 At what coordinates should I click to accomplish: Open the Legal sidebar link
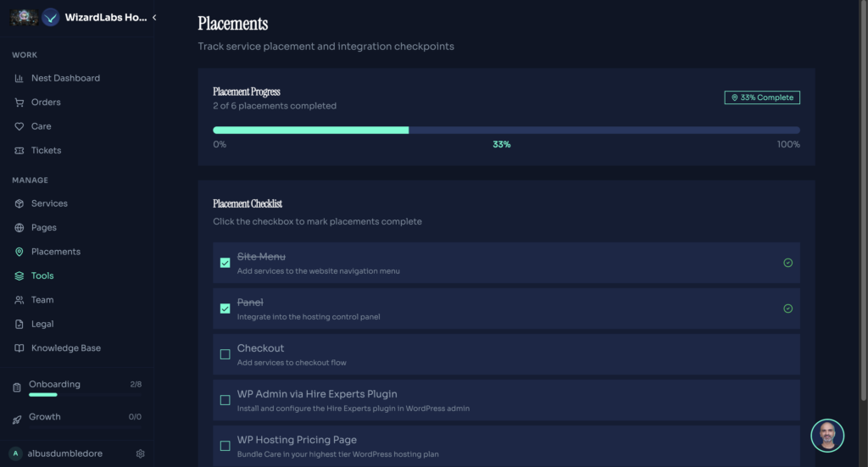pyautogui.click(x=42, y=324)
